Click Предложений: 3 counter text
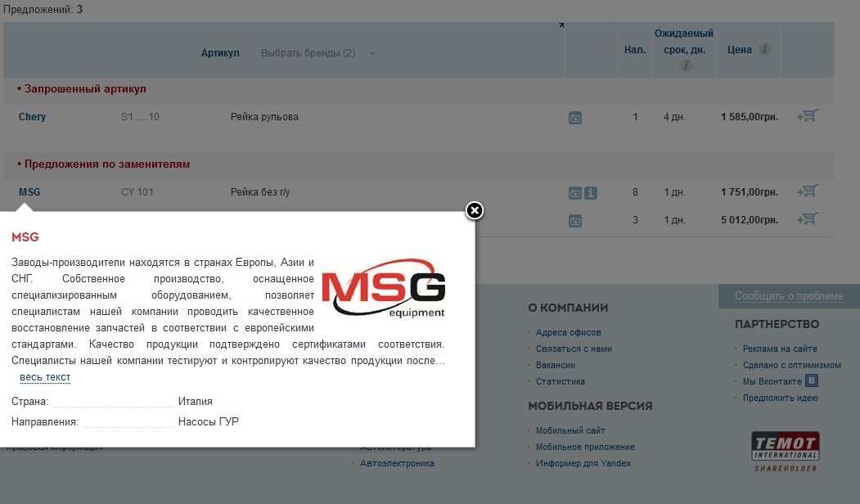 (x=43, y=9)
